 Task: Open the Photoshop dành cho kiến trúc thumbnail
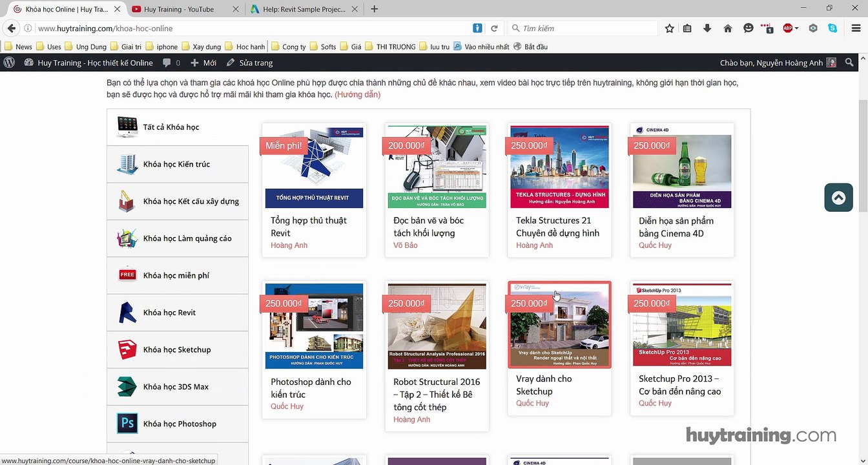pyautogui.click(x=315, y=326)
